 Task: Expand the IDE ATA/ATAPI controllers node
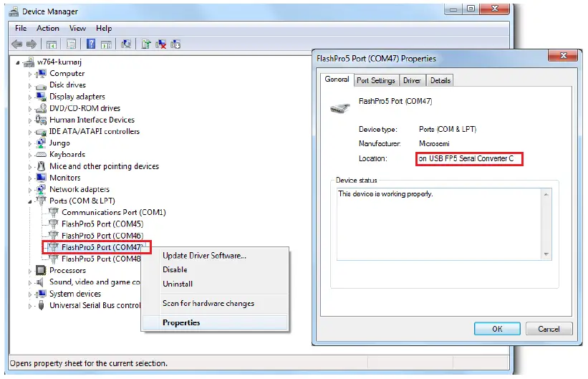click(x=30, y=132)
